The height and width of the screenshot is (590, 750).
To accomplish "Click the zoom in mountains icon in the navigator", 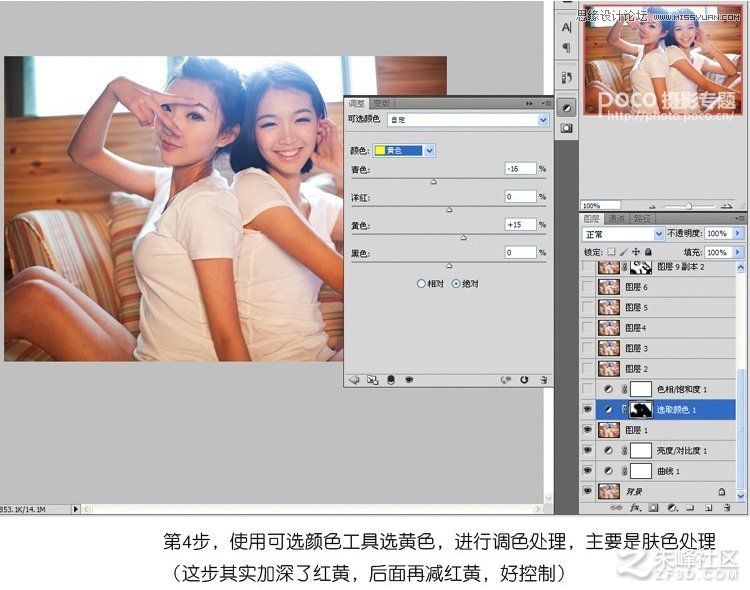I will pos(727,206).
